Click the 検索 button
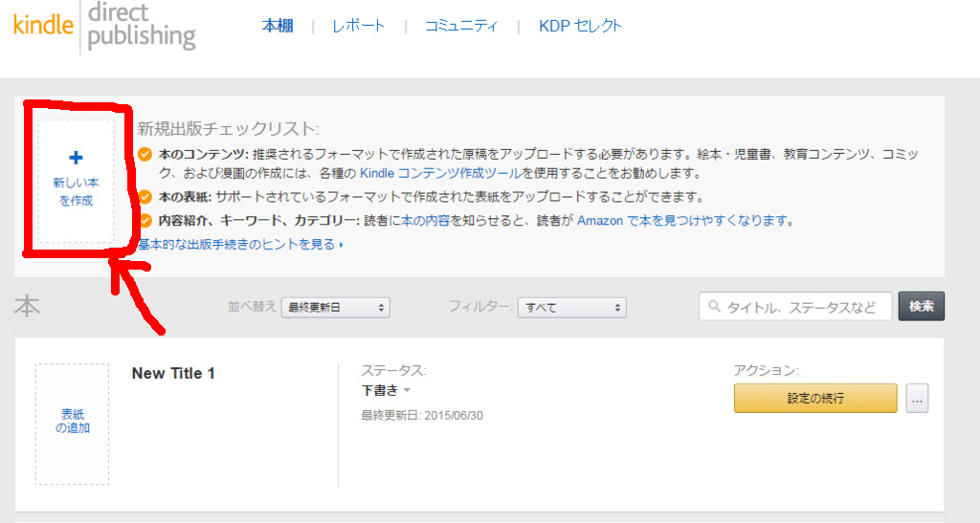 [922, 306]
